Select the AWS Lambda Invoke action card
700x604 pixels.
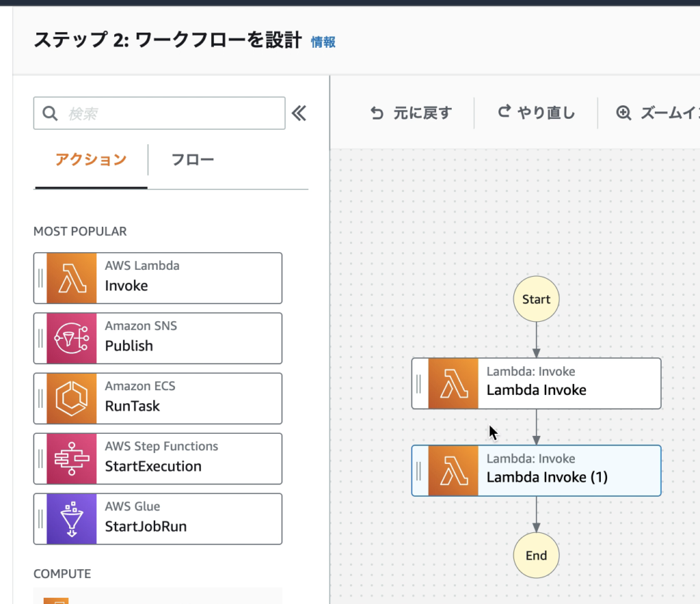(158, 278)
